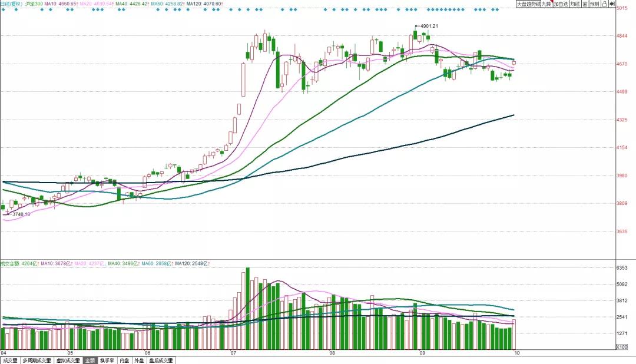Switch to the 虚拟成交量 tab

pyautogui.click(x=68, y=360)
